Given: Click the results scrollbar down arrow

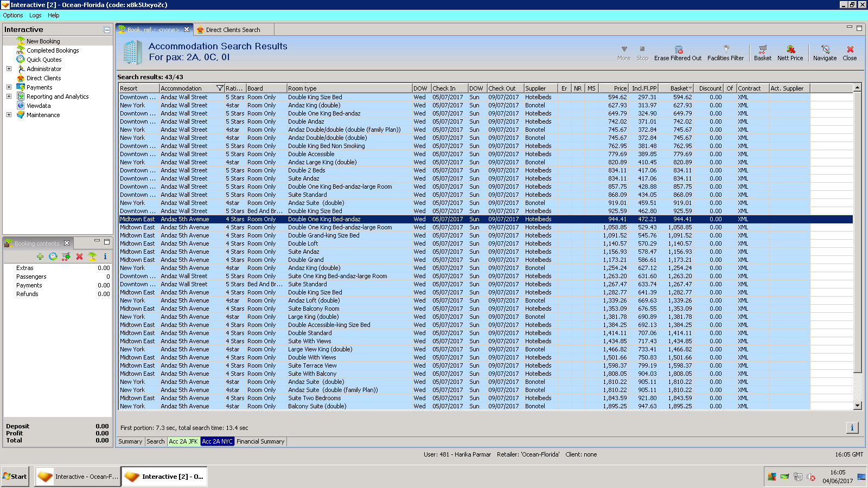Looking at the screenshot, I should click(857, 406).
